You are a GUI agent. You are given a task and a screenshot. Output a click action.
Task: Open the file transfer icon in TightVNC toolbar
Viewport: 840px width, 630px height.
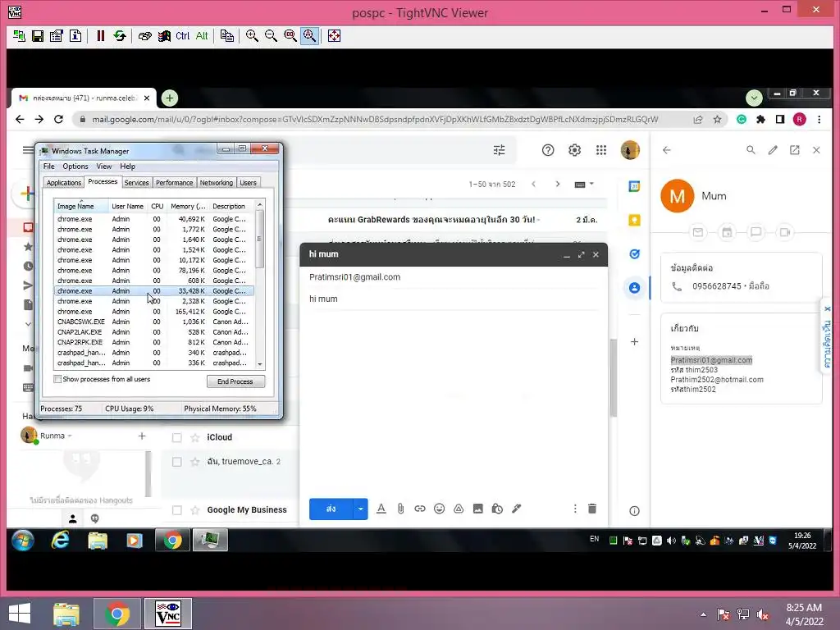pyautogui.click(x=227, y=36)
